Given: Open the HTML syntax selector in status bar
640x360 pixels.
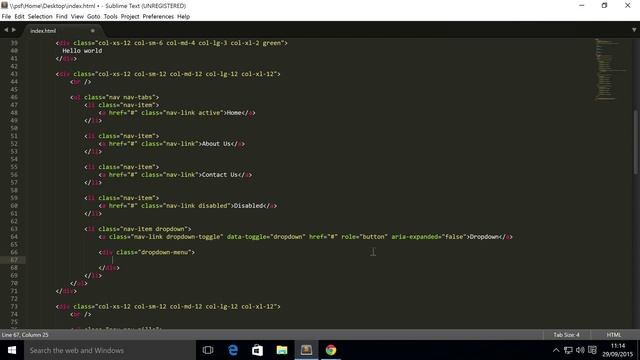Looking at the screenshot, I should 613,335.
